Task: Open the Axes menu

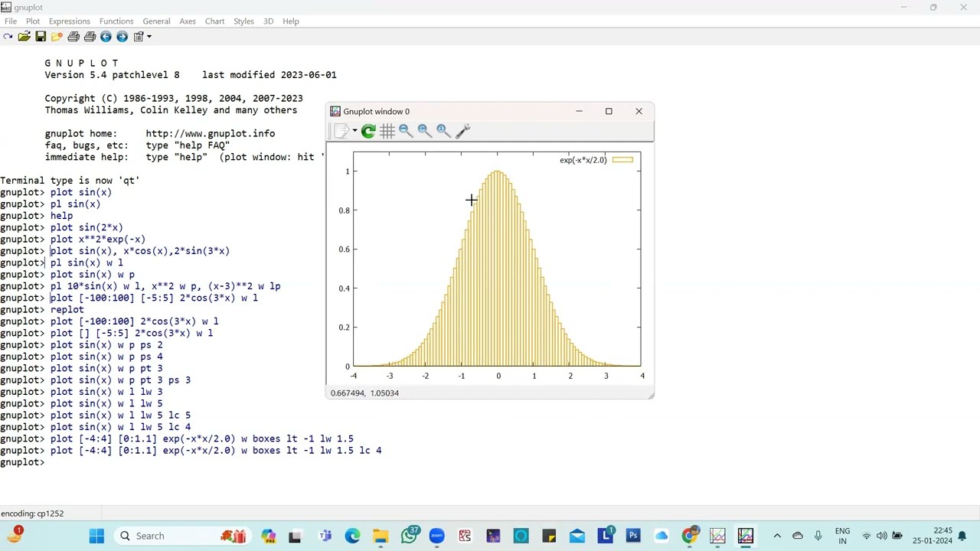Action: click(x=188, y=21)
